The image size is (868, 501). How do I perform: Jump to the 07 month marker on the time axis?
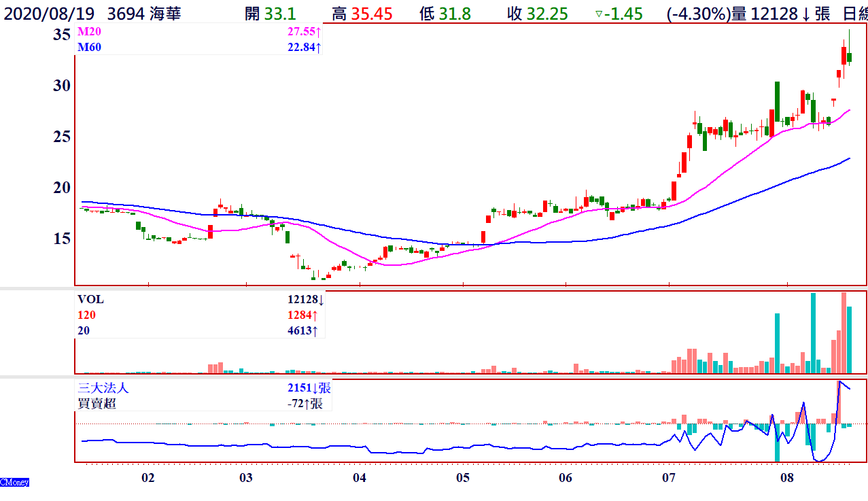click(x=669, y=478)
